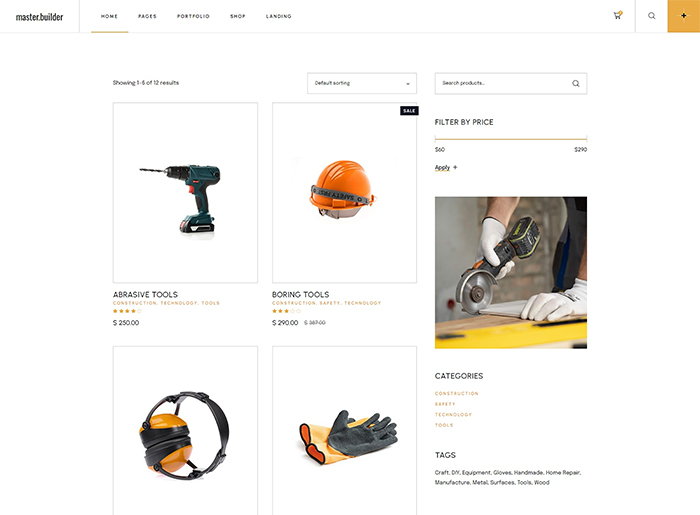Type in the Search products field
700x515 pixels.
(500, 84)
